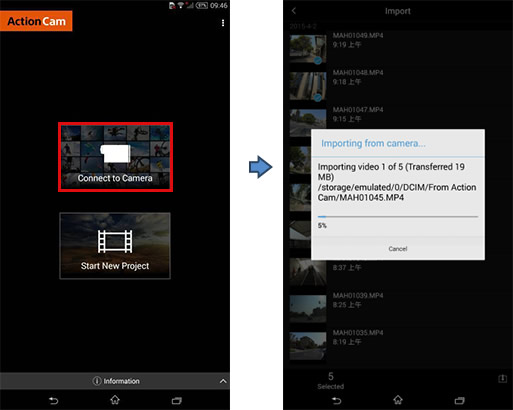Tap the back arrow in Import header
Screen dimensions: 513x410
(294, 11)
